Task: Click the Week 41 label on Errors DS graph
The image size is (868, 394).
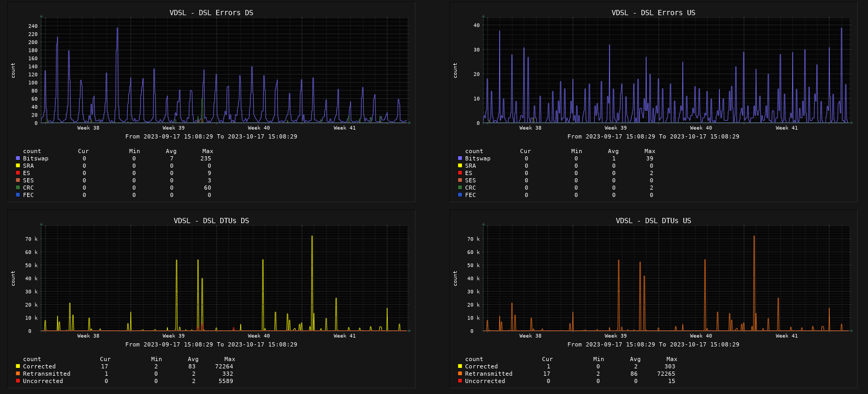Action: (x=345, y=128)
